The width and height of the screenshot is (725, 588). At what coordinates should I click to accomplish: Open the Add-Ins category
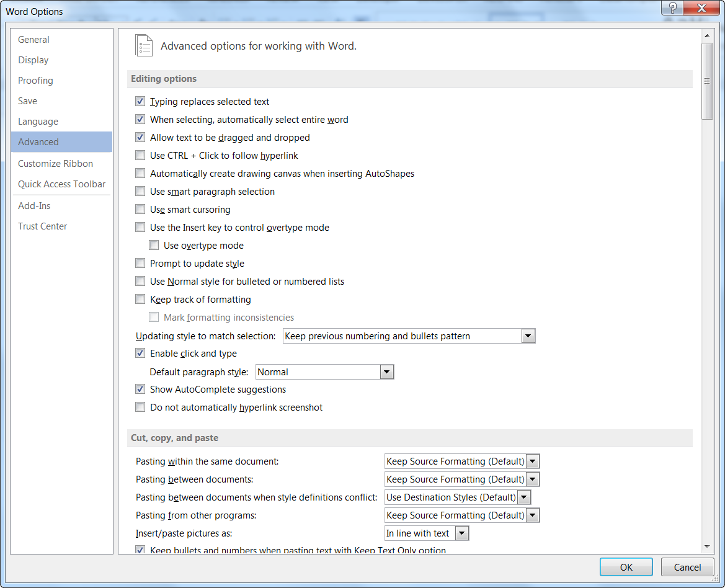coord(61,206)
